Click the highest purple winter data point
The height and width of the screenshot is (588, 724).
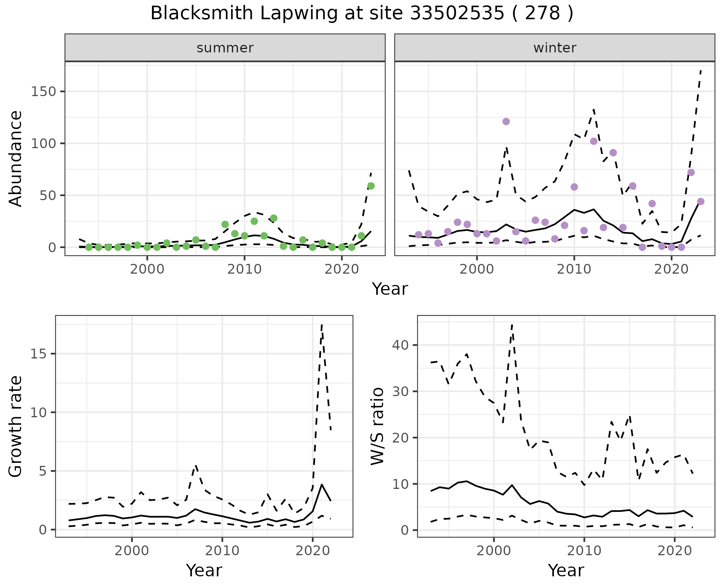506,121
